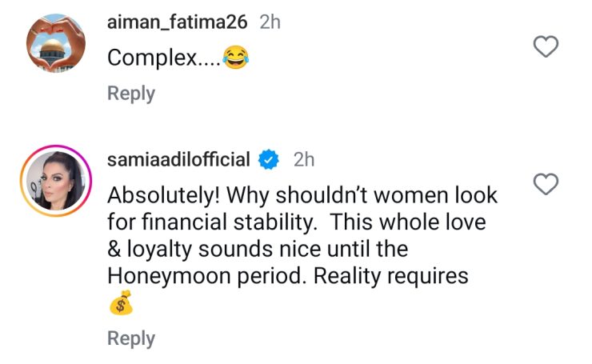Click the "& loyalty sounds nice until the" line
Viewport: 592px width, 364px height.
(258, 249)
